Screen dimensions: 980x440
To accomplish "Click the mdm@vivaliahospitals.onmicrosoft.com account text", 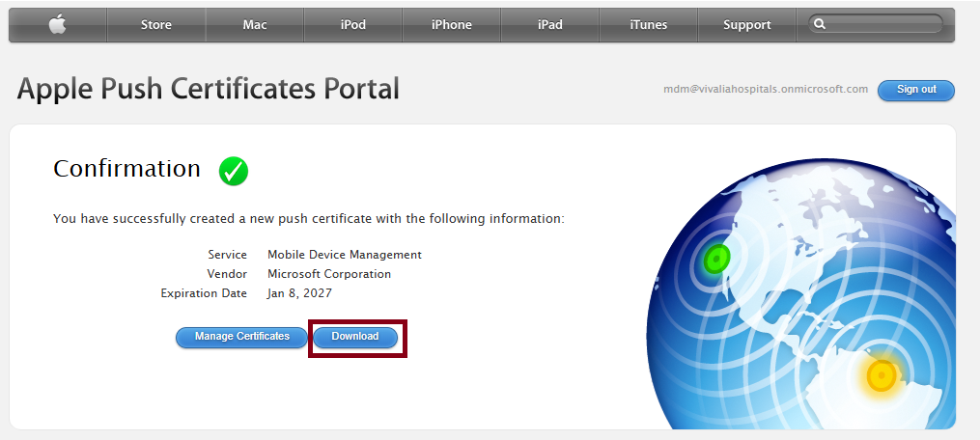I will point(766,89).
